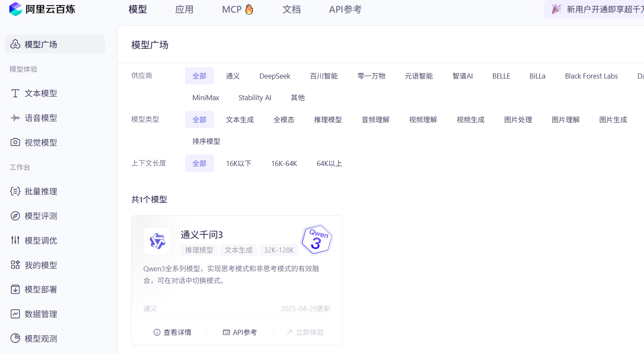Open the API参考 top navigation tab

point(345,9)
